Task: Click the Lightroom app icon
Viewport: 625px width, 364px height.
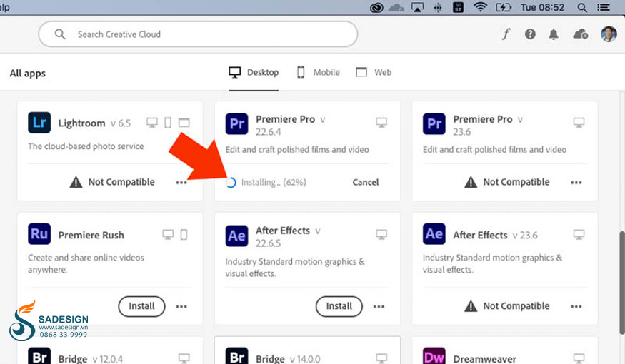Action: 39,123
